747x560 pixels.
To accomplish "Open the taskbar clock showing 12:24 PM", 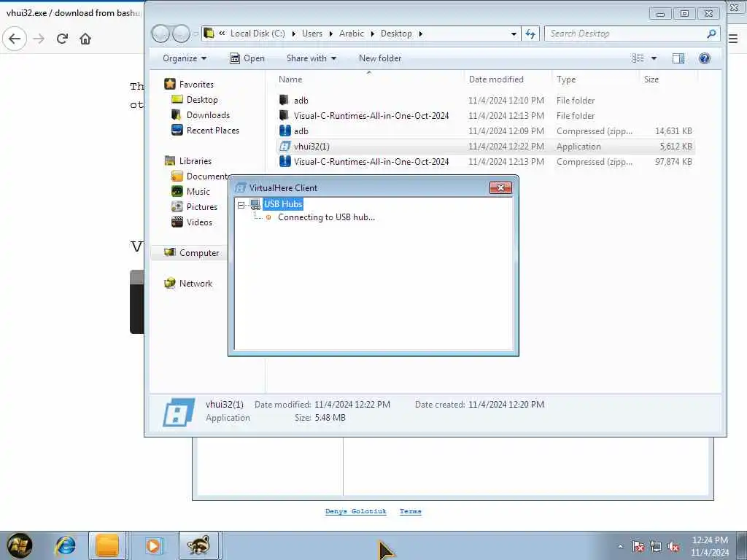I will click(x=710, y=546).
